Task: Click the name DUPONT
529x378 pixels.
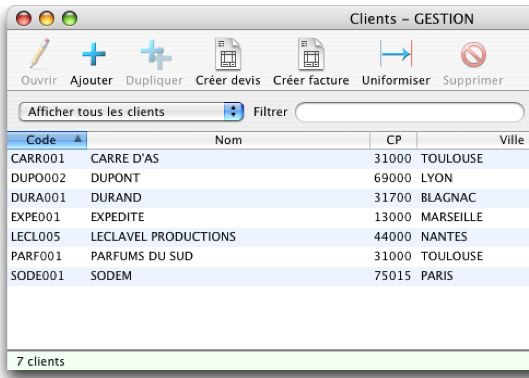Action: click(115, 178)
